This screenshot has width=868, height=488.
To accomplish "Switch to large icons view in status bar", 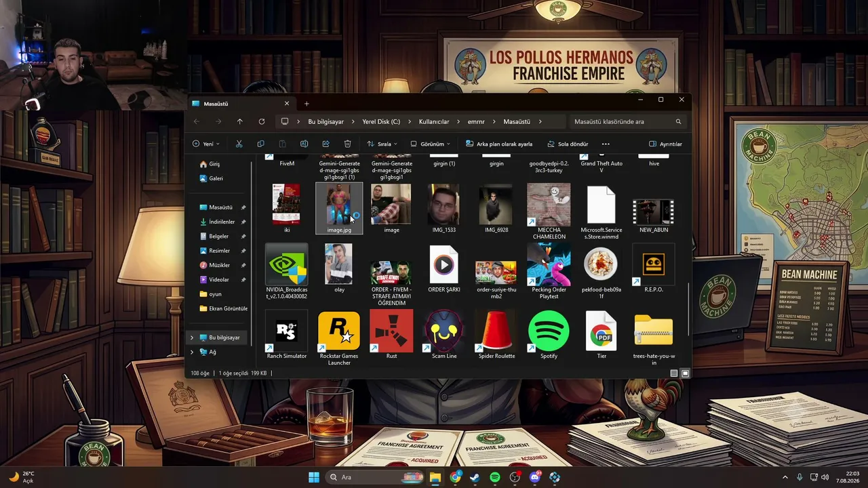I will [685, 373].
